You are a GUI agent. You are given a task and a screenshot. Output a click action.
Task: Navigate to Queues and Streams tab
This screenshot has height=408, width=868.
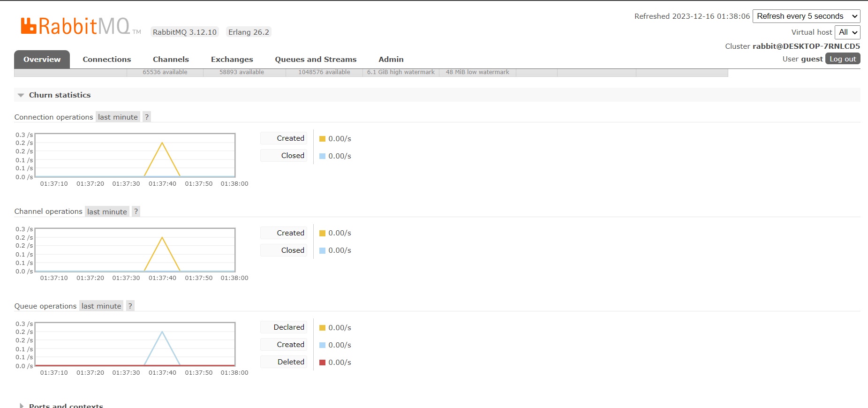point(316,60)
